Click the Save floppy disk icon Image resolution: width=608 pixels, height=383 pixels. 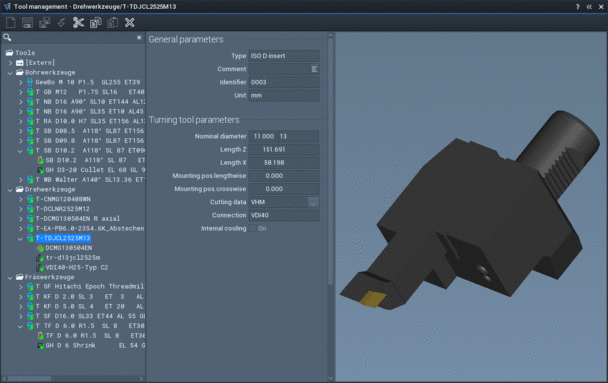click(x=28, y=23)
